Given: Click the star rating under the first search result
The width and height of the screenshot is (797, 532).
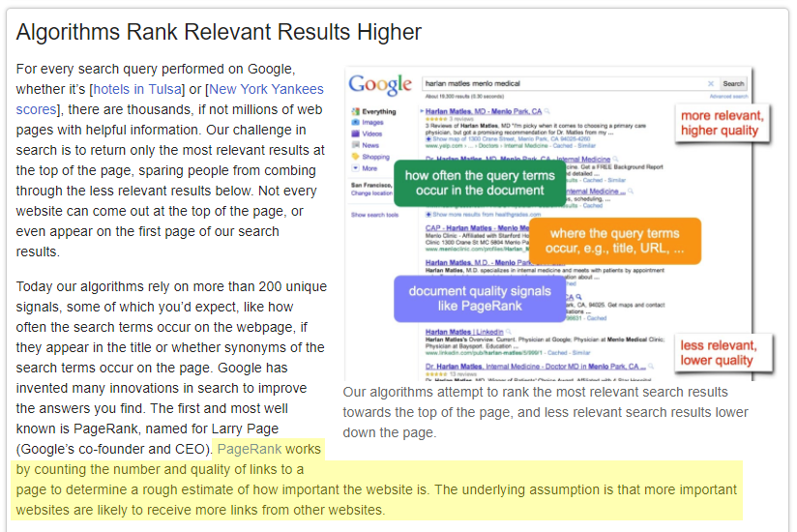Looking at the screenshot, I should point(436,119).
